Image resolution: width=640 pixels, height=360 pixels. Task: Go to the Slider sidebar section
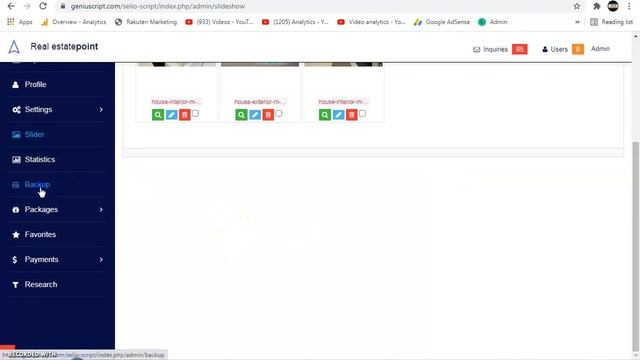point(34,134)
